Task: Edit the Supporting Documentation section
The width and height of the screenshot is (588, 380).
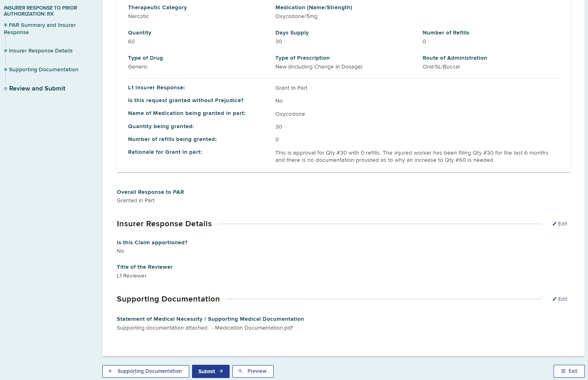Action: tap(560, 299)
